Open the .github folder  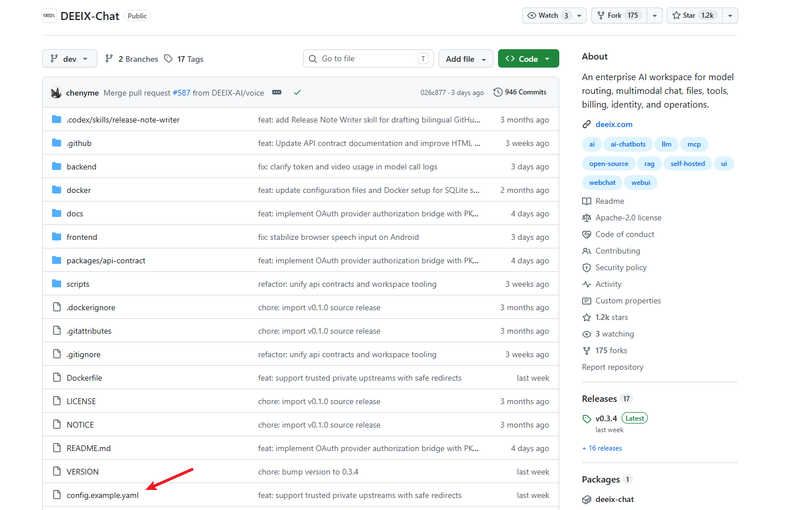pos(79,143)
